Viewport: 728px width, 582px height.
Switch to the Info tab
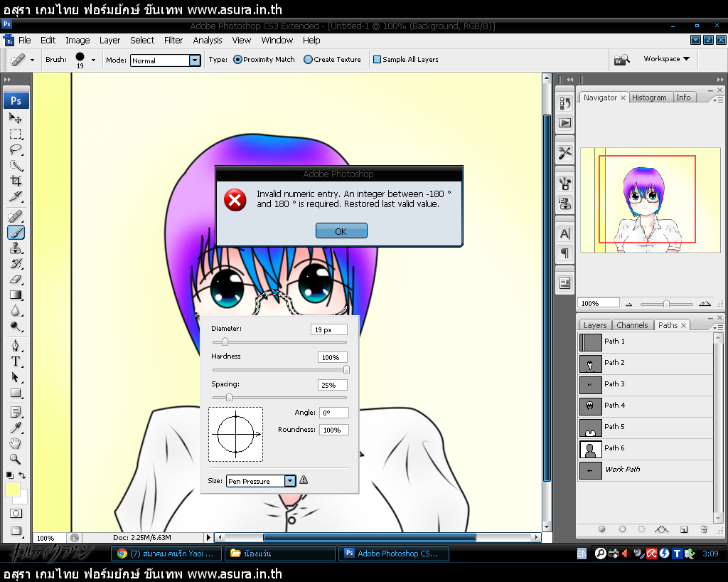683,97
